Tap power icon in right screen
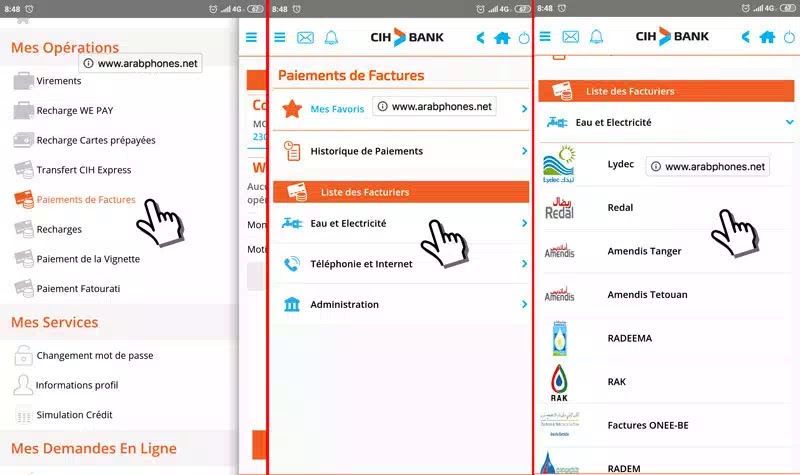 pyautogui.click(x=789, y=37)
